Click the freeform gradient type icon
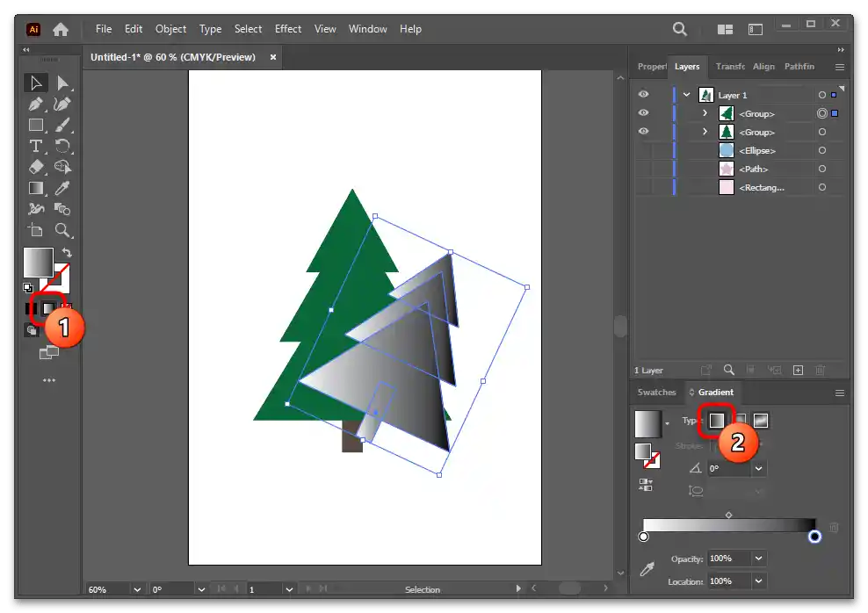868x613 pixels. [x=761, y=421]
